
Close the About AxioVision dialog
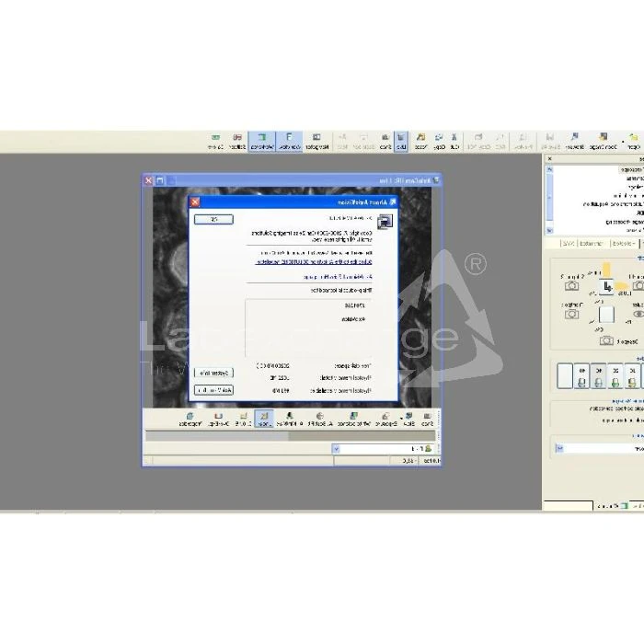[x=194, y=202]
